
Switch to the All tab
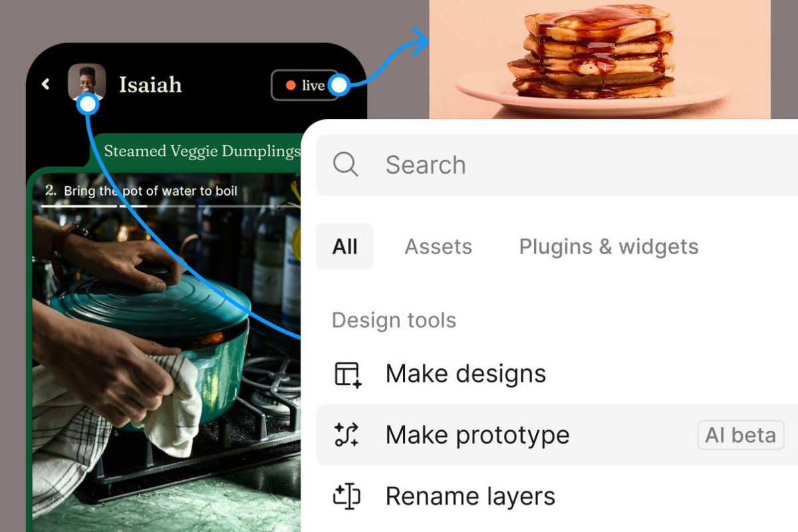[x=344, y=247]
